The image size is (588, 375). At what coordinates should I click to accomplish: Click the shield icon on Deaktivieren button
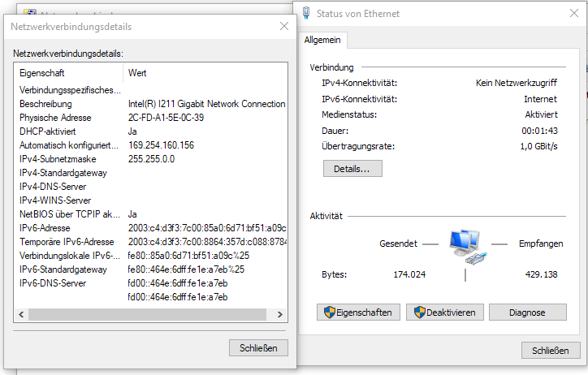click(420, 312)
